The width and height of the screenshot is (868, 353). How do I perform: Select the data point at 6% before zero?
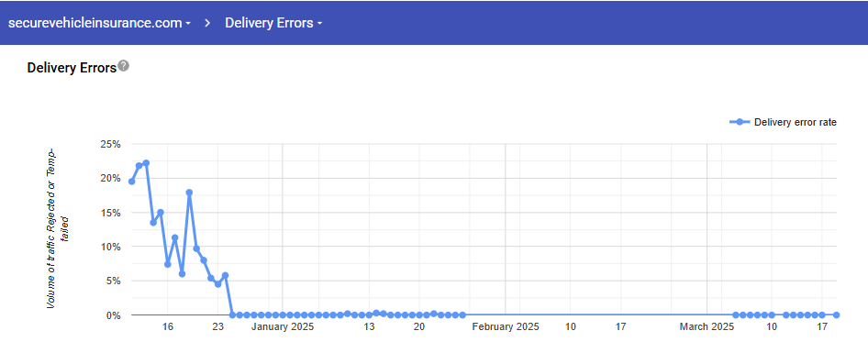(x=226, y=276)
